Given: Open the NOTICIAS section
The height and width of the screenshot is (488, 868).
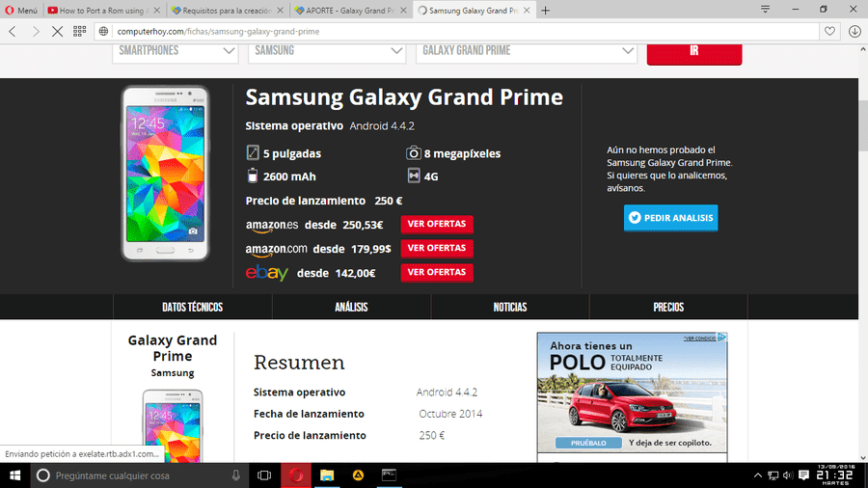Looking at the screenshot, I should click(510, 307).
